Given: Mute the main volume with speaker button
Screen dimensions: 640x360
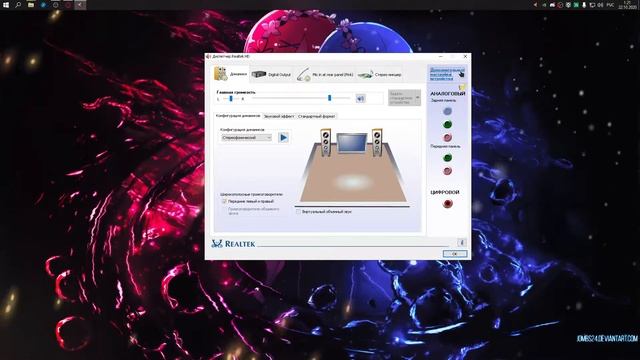Looking at the screenshot, I should tap(360, 98).
